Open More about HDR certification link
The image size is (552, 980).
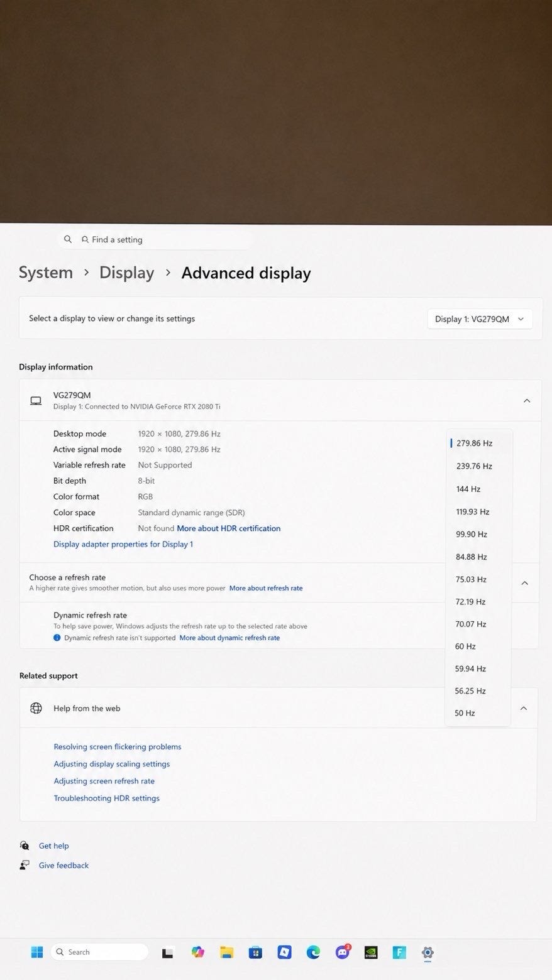(229, 528)
